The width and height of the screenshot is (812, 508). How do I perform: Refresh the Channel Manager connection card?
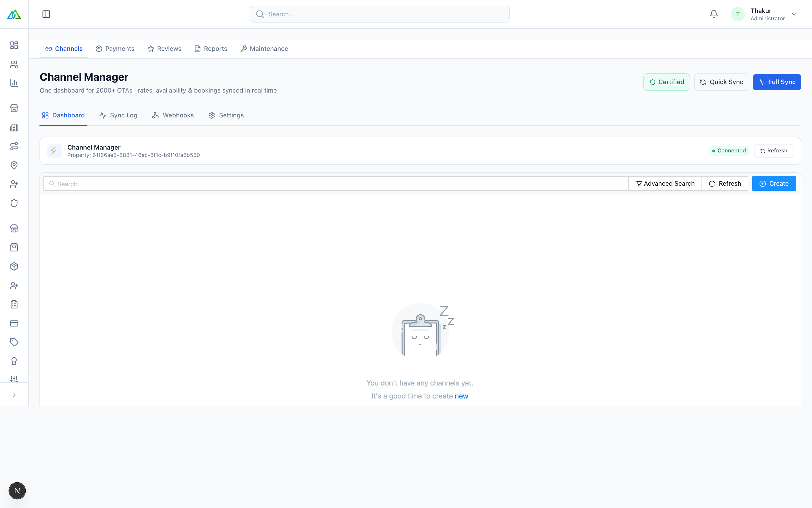[x=773, y=150]
